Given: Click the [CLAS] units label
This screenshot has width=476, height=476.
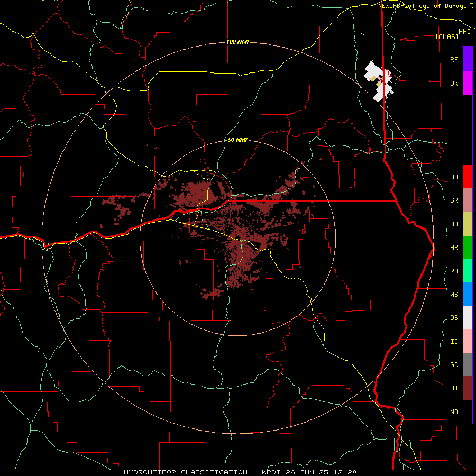Looking at the screenshot, I should 447,36.
